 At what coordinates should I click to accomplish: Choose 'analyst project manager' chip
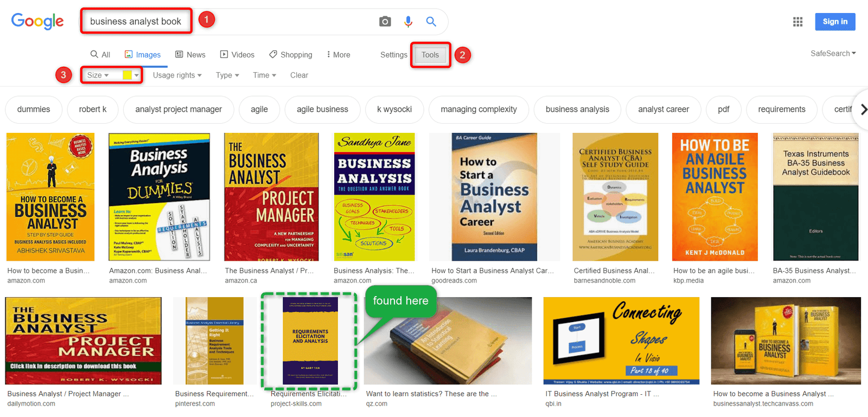(x=178, y=110)
